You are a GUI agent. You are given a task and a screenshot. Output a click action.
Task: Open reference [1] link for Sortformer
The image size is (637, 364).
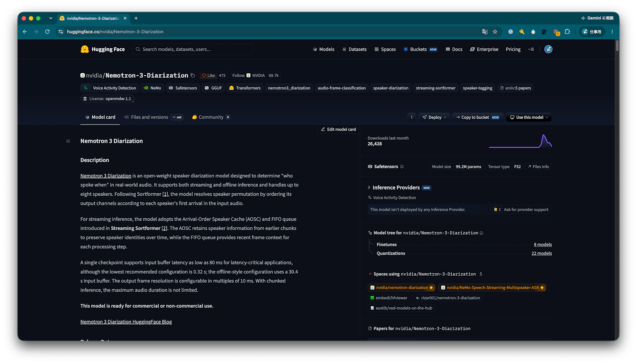(x=165, y=194)
